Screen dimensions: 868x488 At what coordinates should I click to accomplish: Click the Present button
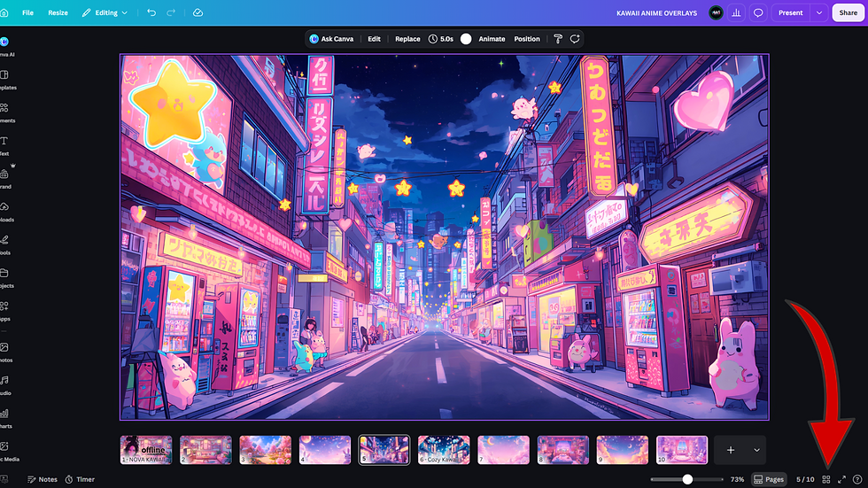pos(790,12)
